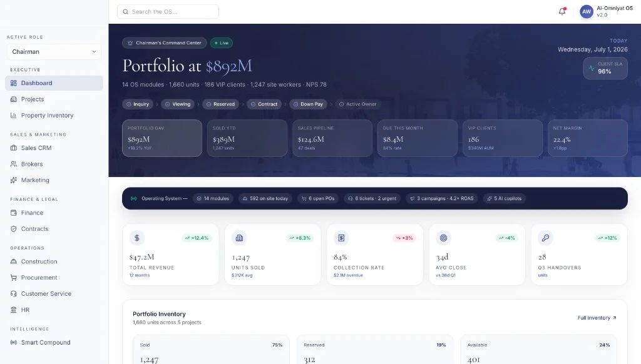Click the Sales Pipeline $124.6M card

(332, 138)
